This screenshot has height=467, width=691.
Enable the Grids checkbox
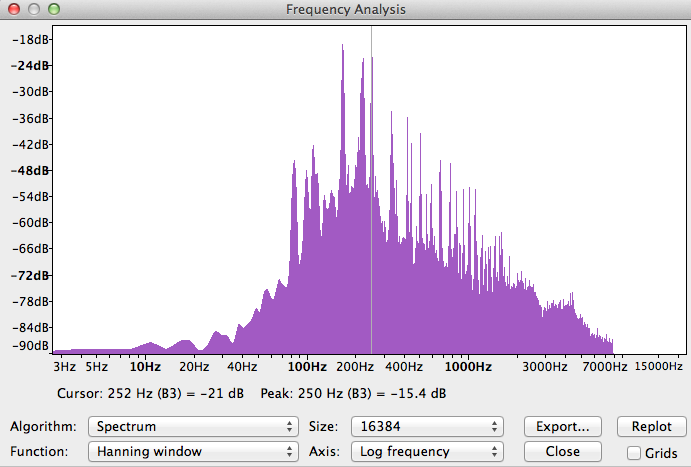click(x=635, y=453)
